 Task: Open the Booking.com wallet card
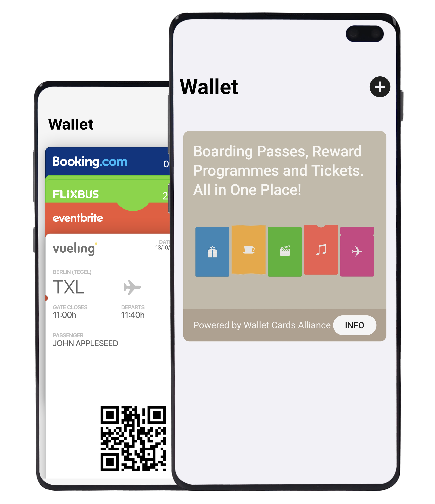click(103, 161)
